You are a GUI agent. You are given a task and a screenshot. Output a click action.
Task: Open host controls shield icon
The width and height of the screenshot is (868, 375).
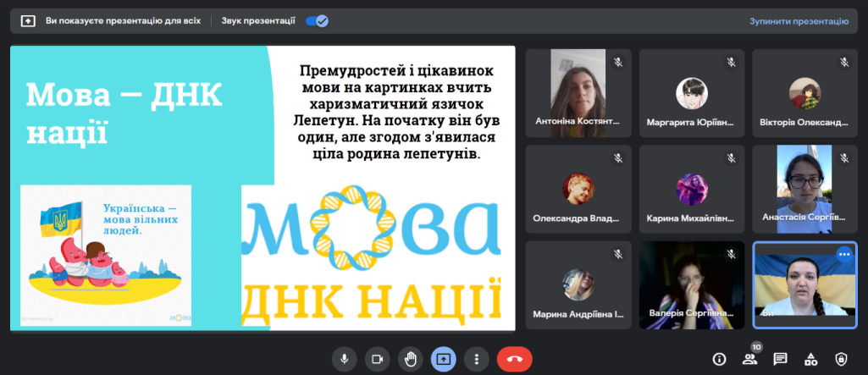point(841,359)
